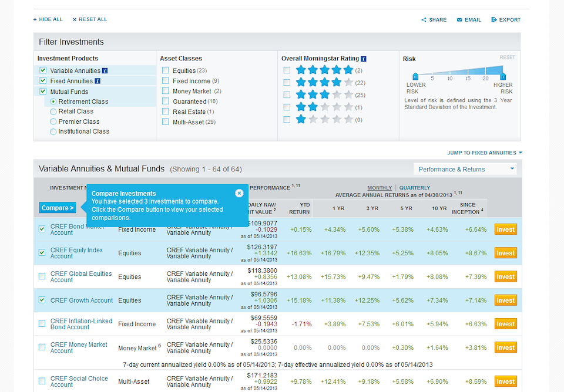Screen dimensions: 564x392
Task: Open Fixed Annuities info icon
Action: tap(97, 81)
